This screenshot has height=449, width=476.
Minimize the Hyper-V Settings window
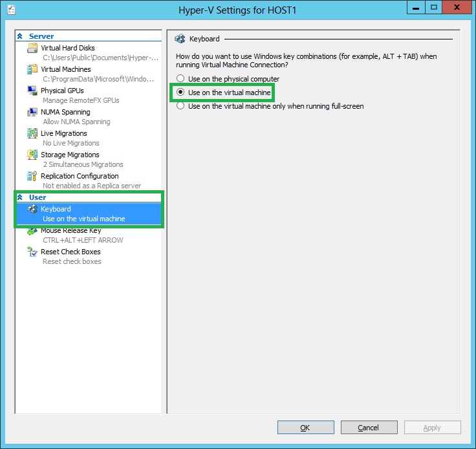point(416,7)
